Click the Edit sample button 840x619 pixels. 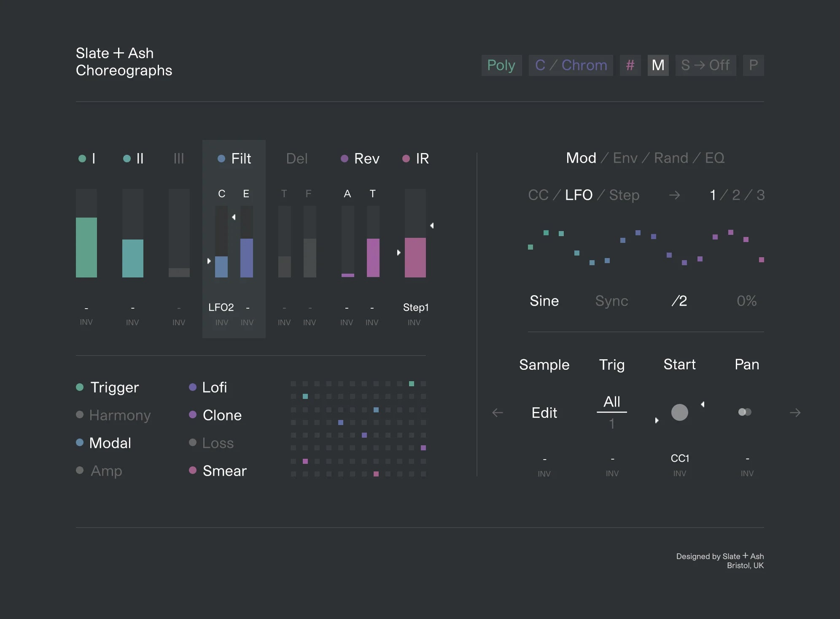click(544, 413)
